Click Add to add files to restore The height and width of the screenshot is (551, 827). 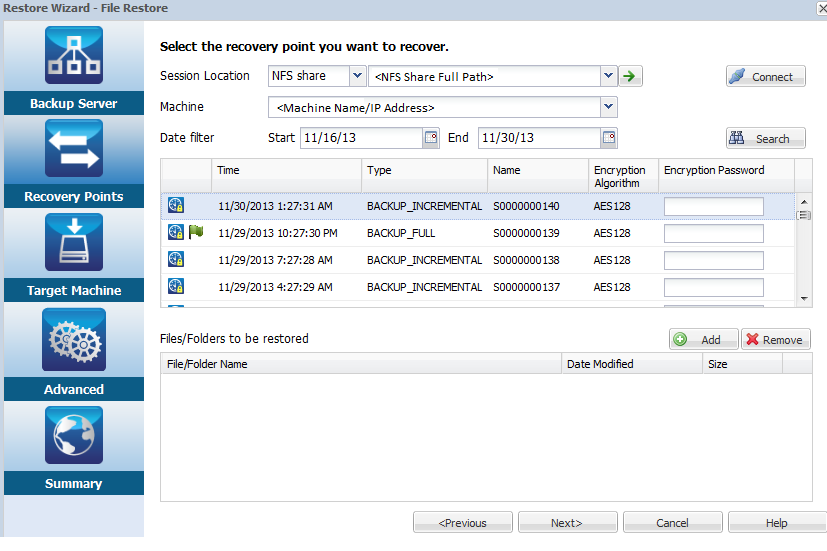(703, 340)
